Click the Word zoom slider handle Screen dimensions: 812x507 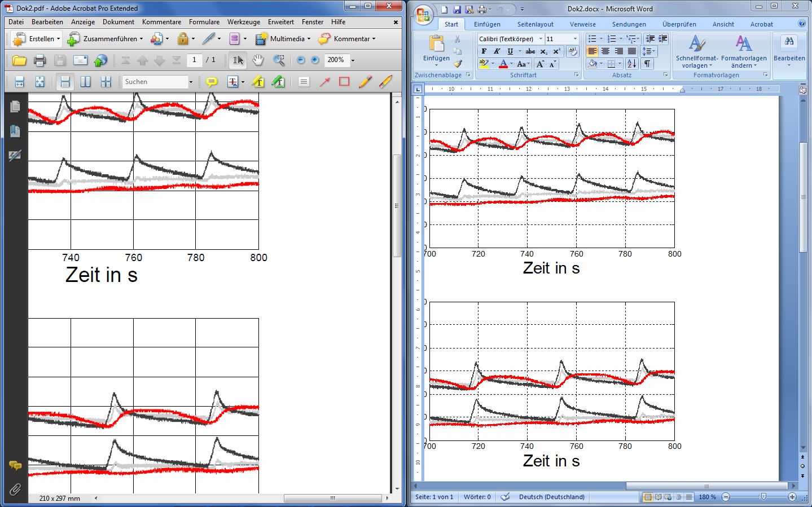[763, 497]
